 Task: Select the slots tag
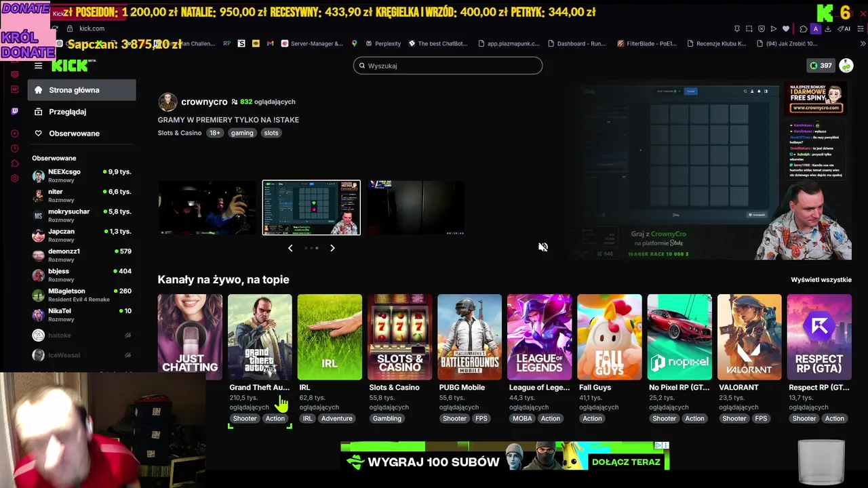(x=271, y=133)
